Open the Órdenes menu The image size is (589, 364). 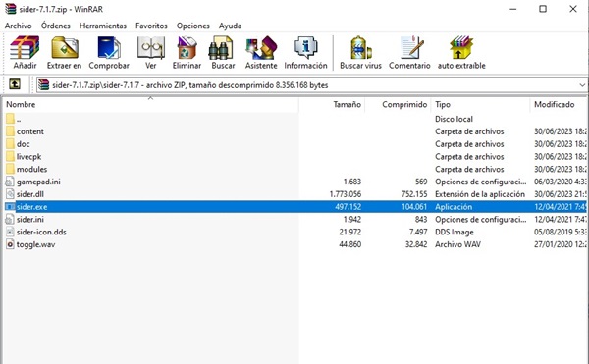pos(56,26)
